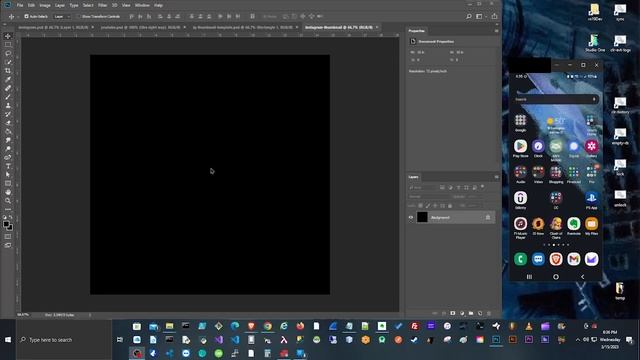640x360 pixels.
Task: Click the Background layer lock icon
Action: click(488, 218)
